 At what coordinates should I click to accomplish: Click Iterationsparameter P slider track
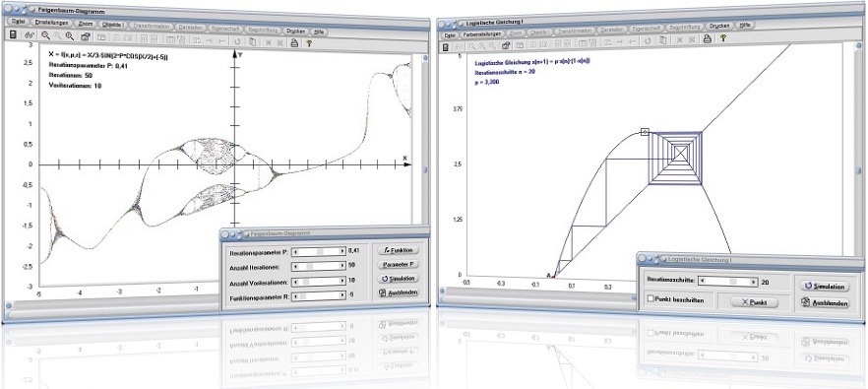[319, 251]
